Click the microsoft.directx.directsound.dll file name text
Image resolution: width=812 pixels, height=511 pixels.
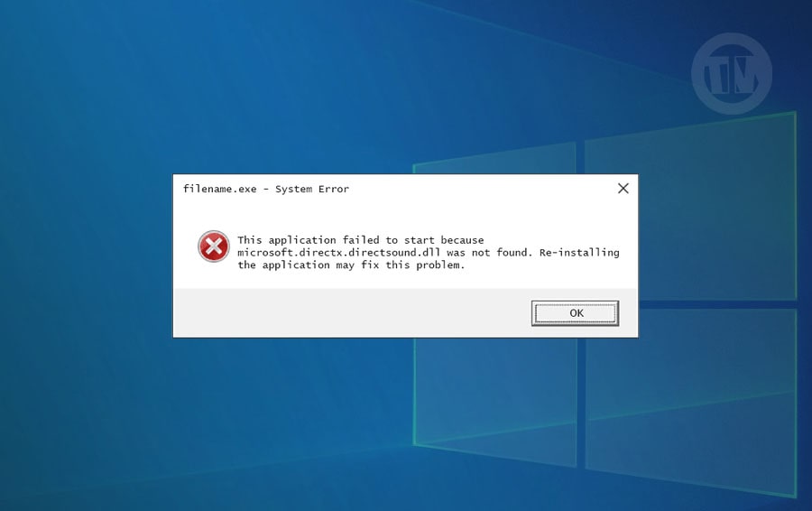[x=338, y=253]
